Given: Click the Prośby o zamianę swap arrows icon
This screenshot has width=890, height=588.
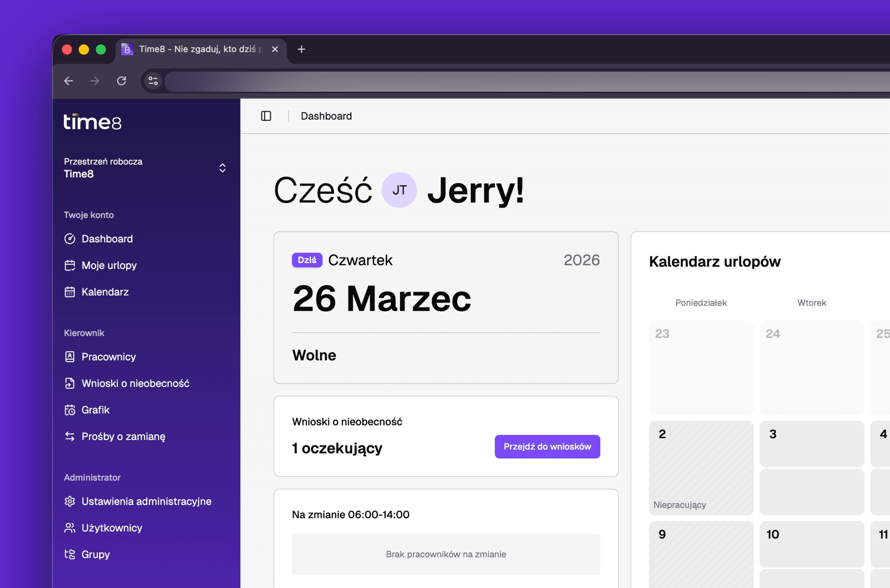Looking at the screenshot, I should 70,436.
